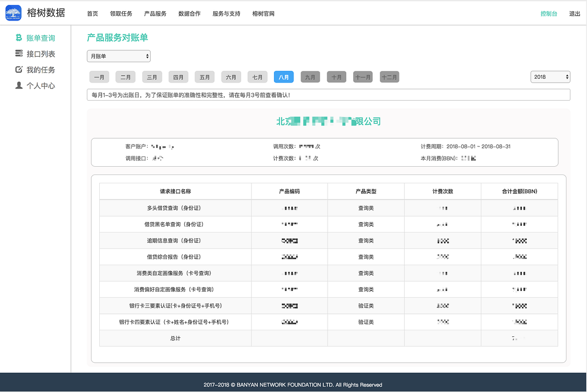The width and height of the screenshot is (587, 392).
Task: Select the 七月 month button
Action: (258, 77)
